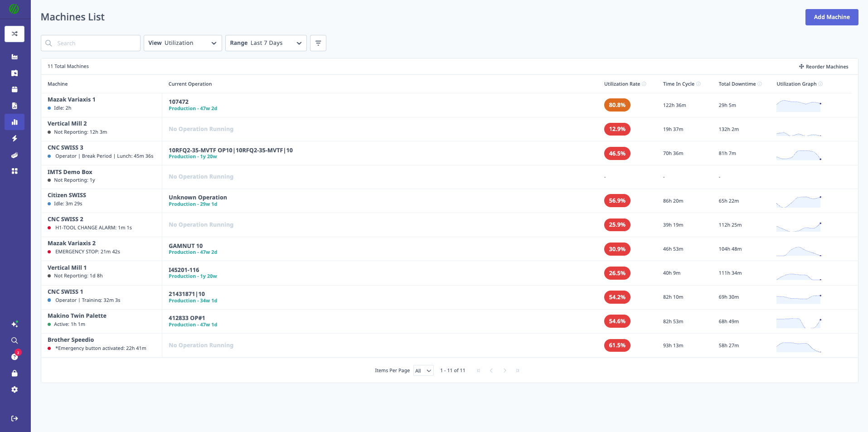
Task: Expand the Range Last 7 Days dropdown
Action: (x=266, y=43)
